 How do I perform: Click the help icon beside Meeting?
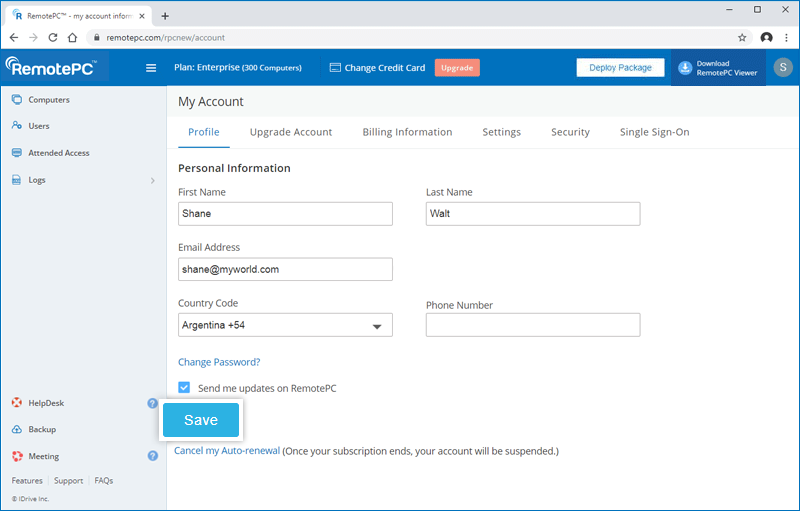pos(153,456)
